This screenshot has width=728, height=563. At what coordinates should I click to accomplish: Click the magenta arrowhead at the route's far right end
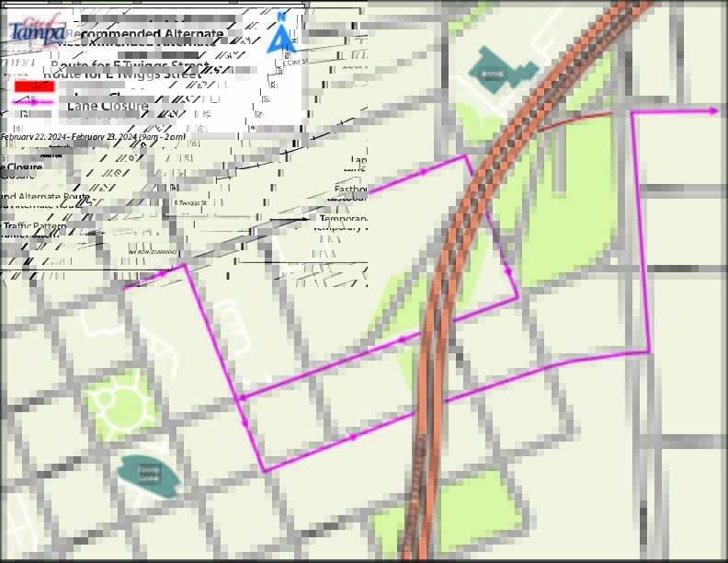713,111
